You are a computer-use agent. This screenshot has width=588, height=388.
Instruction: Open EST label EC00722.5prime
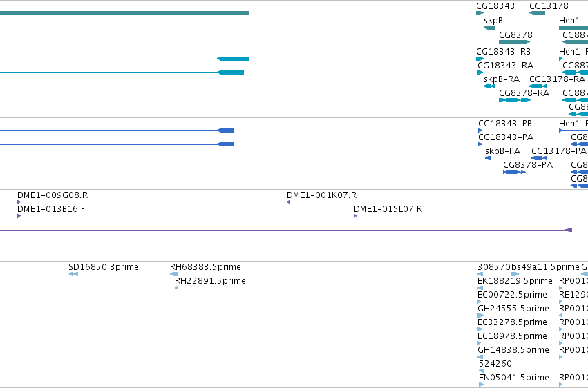click(x=512, y=295)
